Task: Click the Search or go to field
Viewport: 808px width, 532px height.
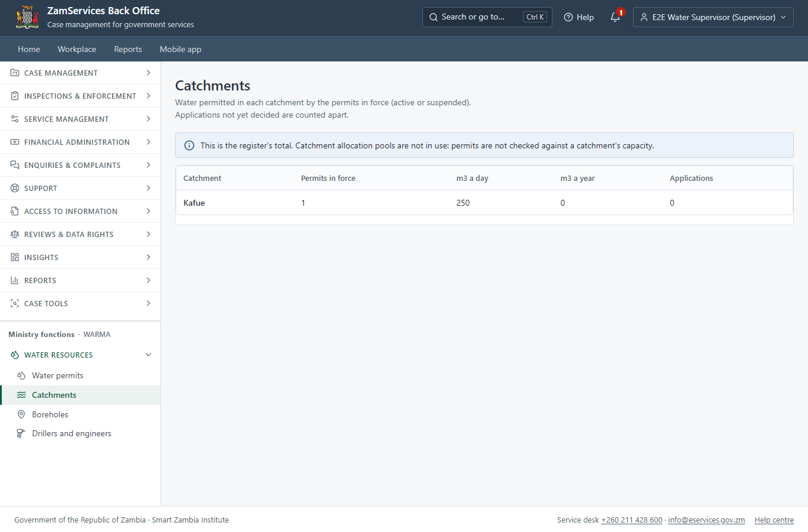Action: point(487,17)
